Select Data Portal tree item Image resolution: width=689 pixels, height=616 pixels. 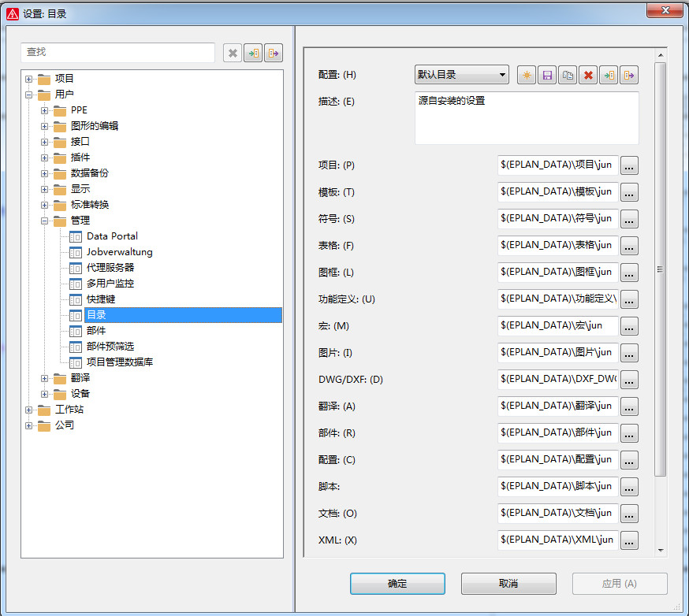(112, 236)
